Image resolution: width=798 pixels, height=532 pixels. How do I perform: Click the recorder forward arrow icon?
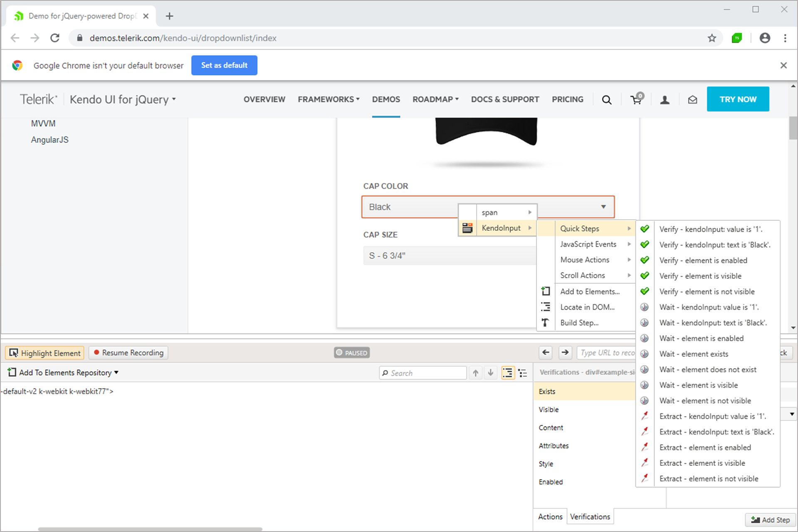pyautogui.click(x=565, y=353)
